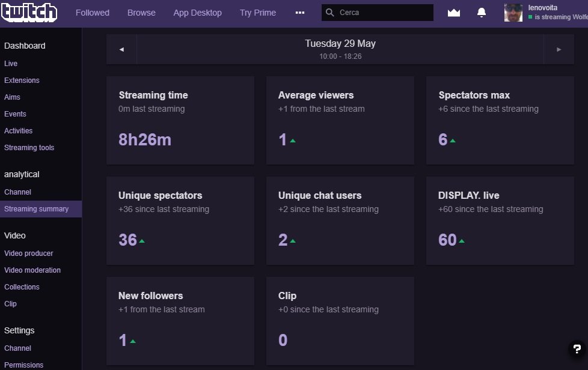Go to the next stream date

(559, 49)
